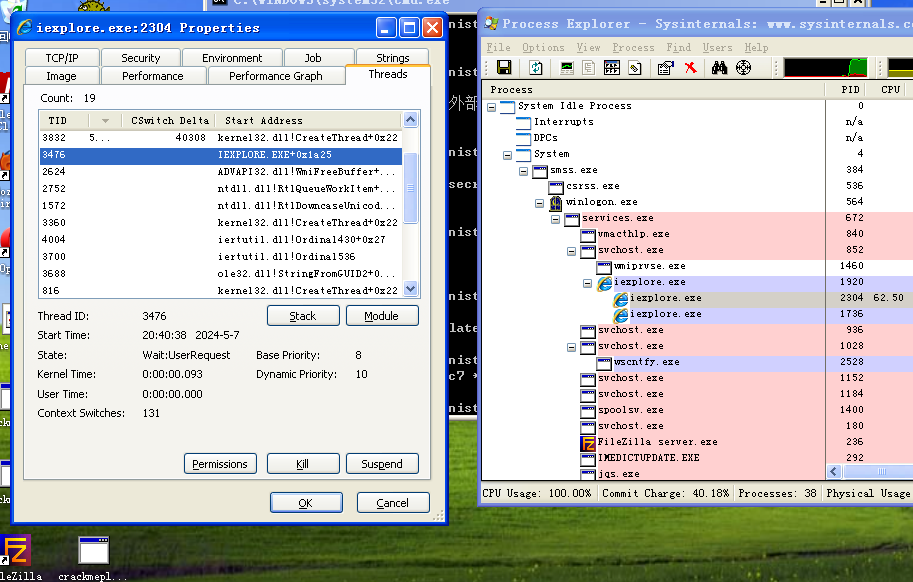This screenshot has width=913, height=582.
Task: Collapse the winlogon.exe tree node
Action: 540,202
